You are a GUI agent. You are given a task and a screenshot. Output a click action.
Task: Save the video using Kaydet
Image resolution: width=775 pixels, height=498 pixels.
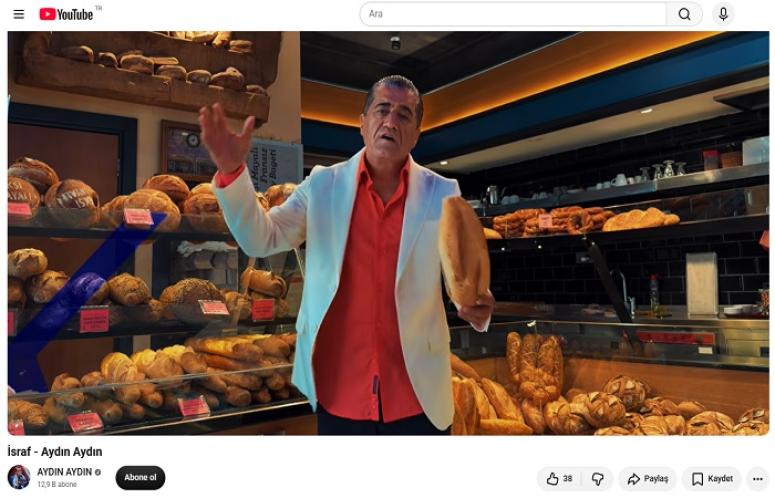pyautogui.click(x=712, y=479)
